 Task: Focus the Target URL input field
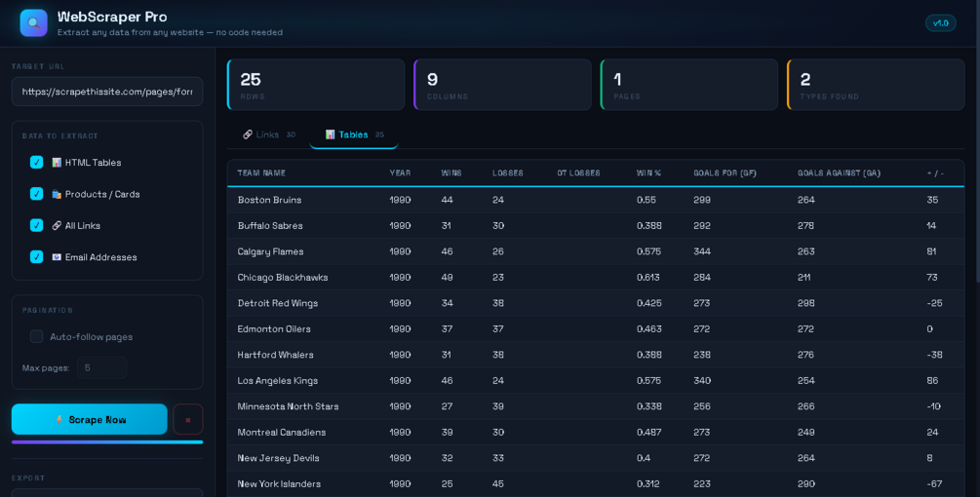[x=107, y=92]
